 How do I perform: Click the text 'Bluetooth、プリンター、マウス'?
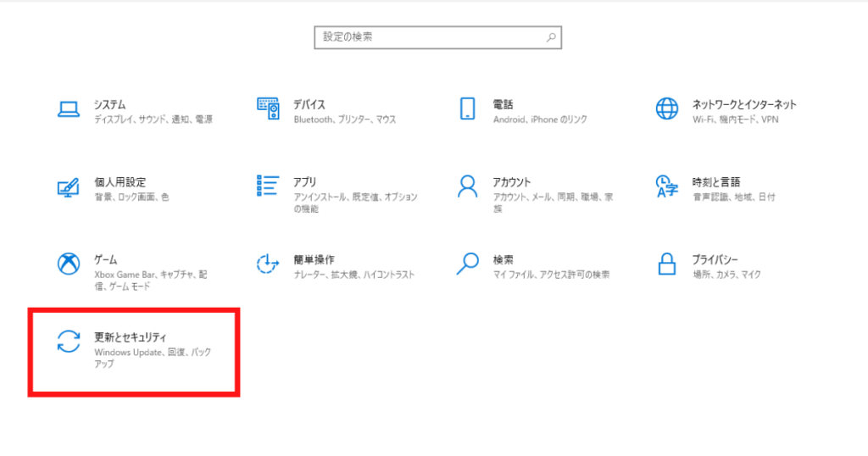[x=345, y=119]
